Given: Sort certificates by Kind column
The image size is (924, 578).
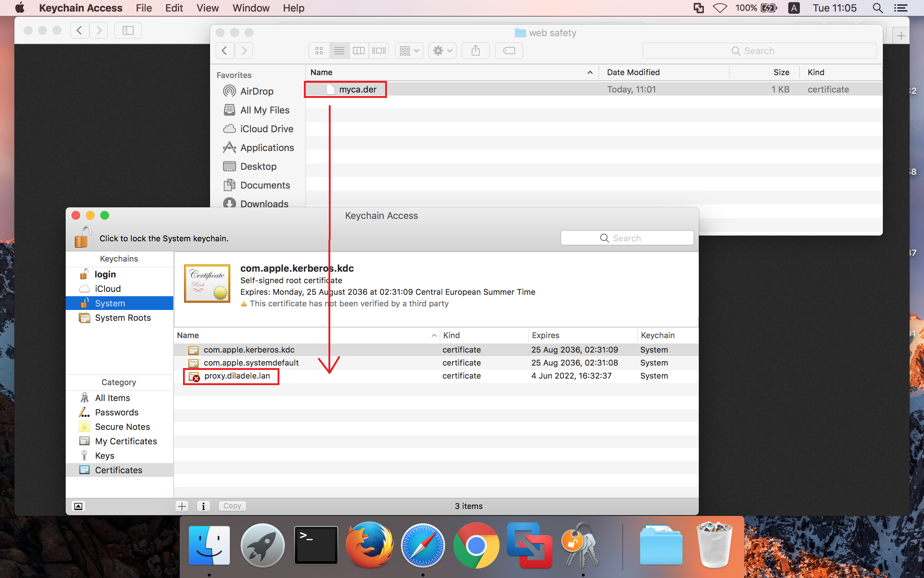Looking at the screenshot, I should tap(484, 335).
